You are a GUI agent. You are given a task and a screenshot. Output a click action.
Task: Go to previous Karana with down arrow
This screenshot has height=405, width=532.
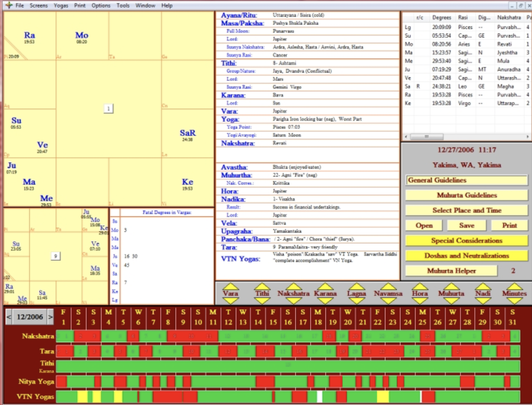325,301
